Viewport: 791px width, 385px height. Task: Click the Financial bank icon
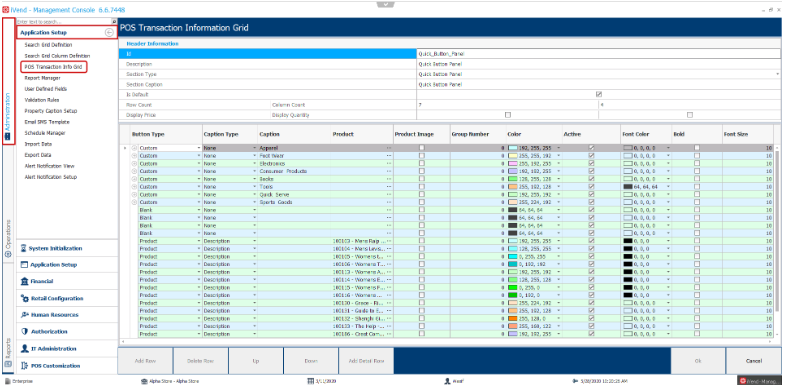(24, 282)
